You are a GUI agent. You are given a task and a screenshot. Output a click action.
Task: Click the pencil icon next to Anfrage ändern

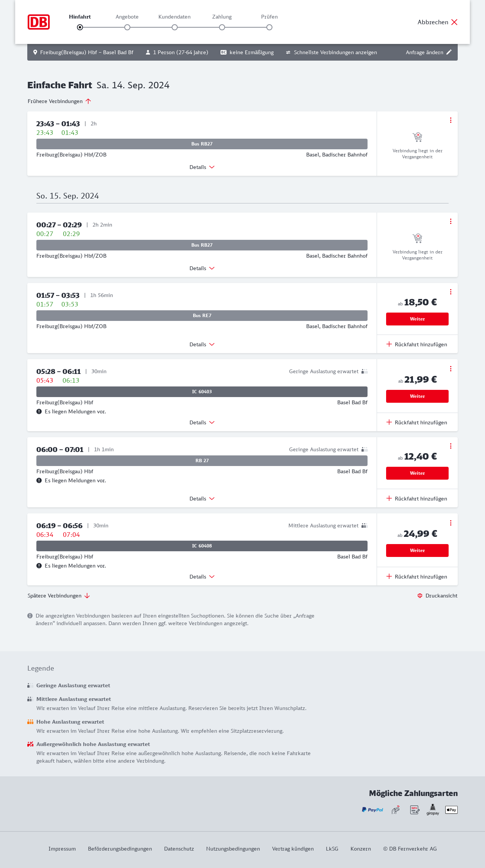449,52
